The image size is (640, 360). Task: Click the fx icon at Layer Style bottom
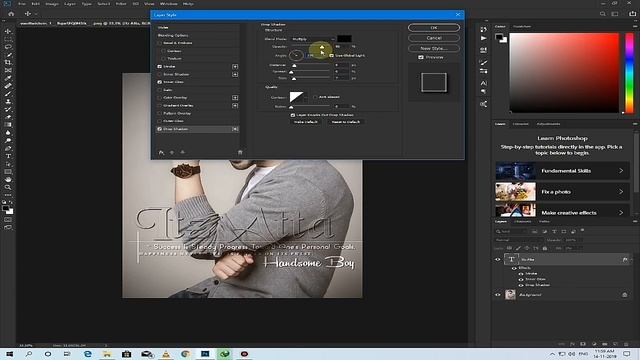click(x=162, y=152)
